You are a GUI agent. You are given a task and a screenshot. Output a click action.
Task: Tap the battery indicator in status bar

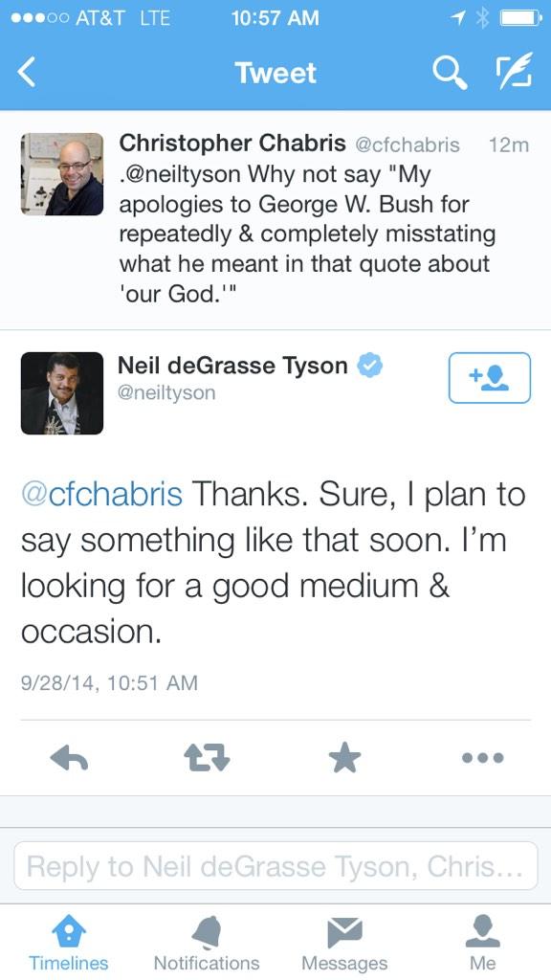519,18
